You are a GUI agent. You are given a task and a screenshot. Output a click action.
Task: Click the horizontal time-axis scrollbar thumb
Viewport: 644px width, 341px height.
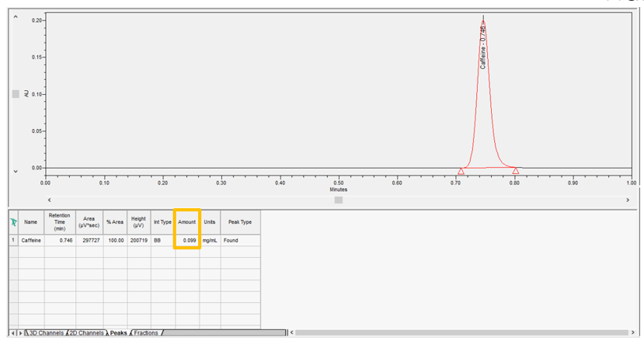pos(338,200)
